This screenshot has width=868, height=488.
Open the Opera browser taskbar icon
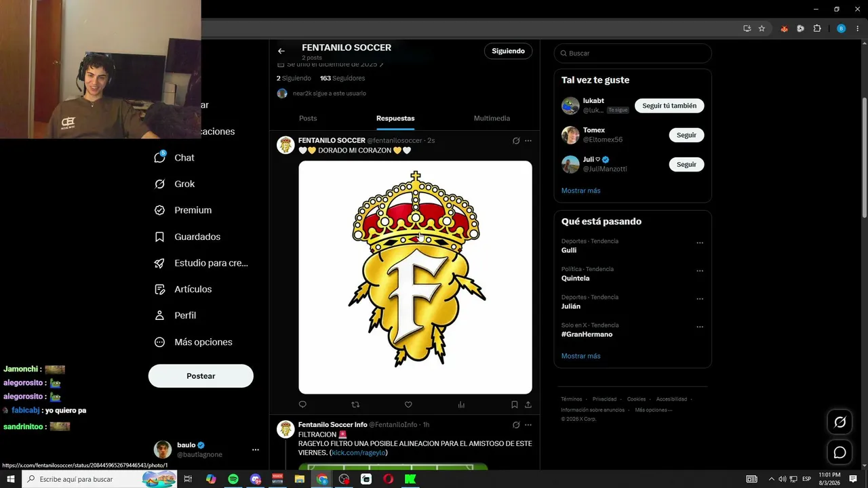[388, 479]
